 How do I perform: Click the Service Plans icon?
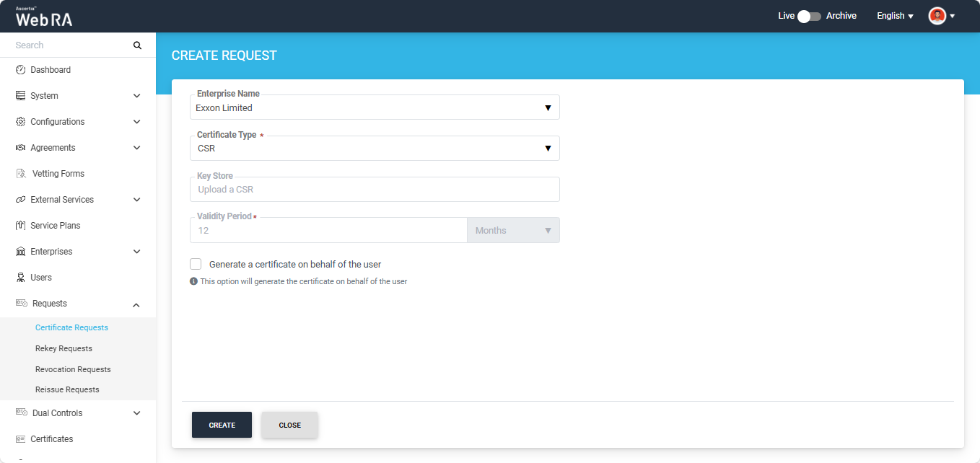(20, 226)
